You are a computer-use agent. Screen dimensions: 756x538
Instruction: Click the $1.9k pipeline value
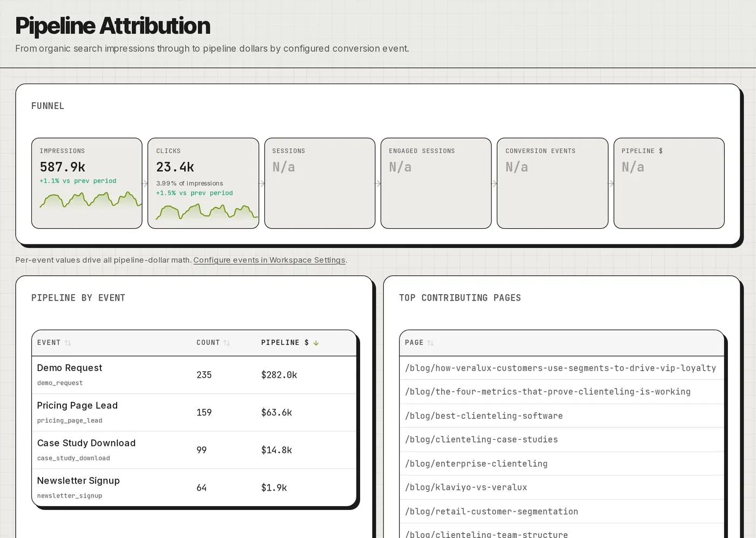(274, 488)
